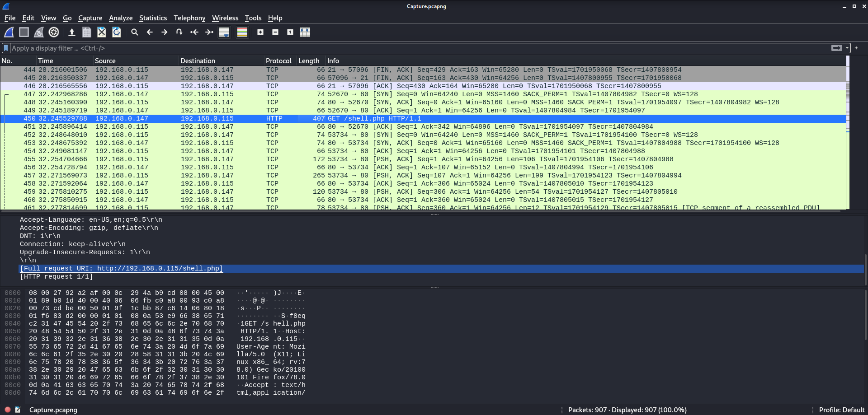
Task: Select packet 447 SYN to port 80
Action: 423,94
